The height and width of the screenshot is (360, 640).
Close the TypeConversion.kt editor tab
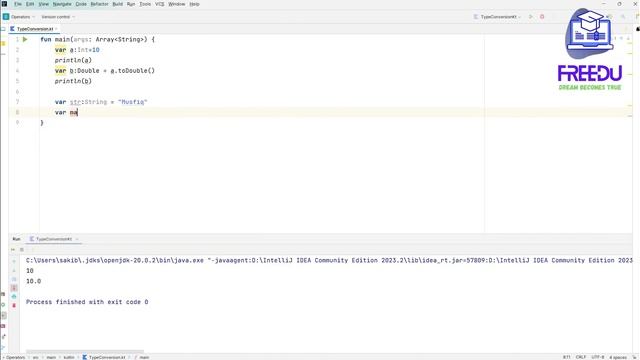click(x=56, y=29)
